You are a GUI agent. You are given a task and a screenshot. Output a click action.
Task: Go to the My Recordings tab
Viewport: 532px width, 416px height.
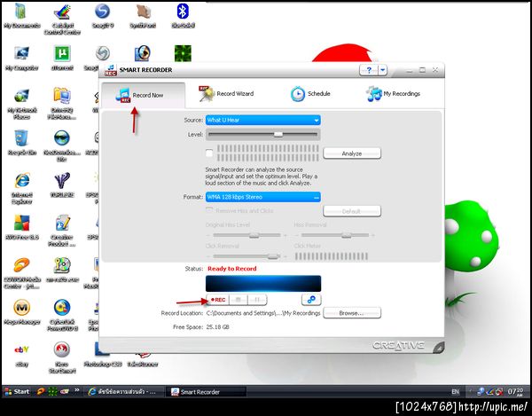pyautogui.click(x=393, y=94)
